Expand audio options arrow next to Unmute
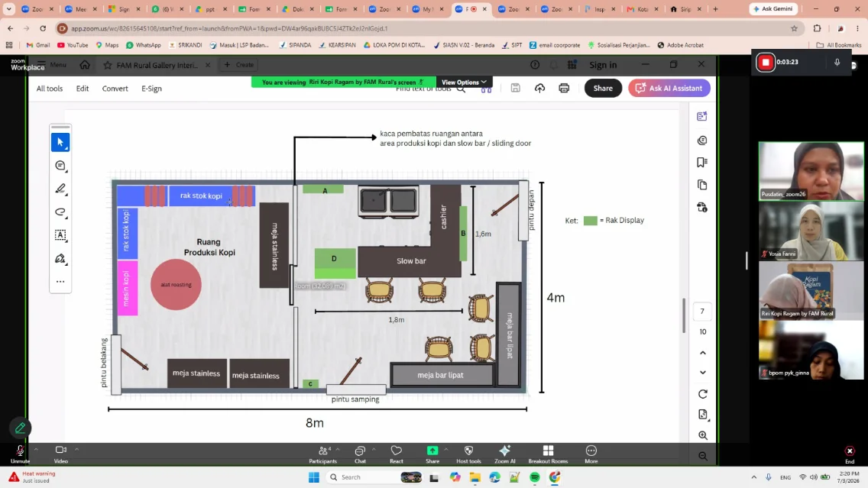 pyautogui.click(x=36, y=449)
